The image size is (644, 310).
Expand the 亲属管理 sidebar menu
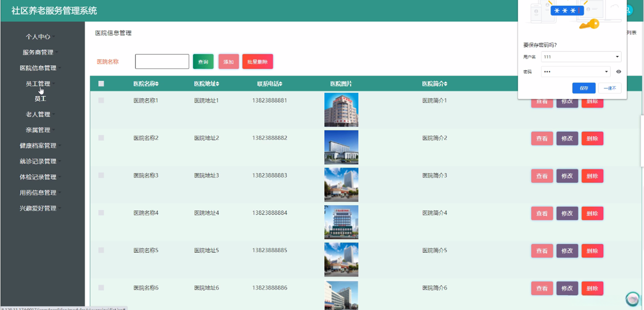pos(40,130)
